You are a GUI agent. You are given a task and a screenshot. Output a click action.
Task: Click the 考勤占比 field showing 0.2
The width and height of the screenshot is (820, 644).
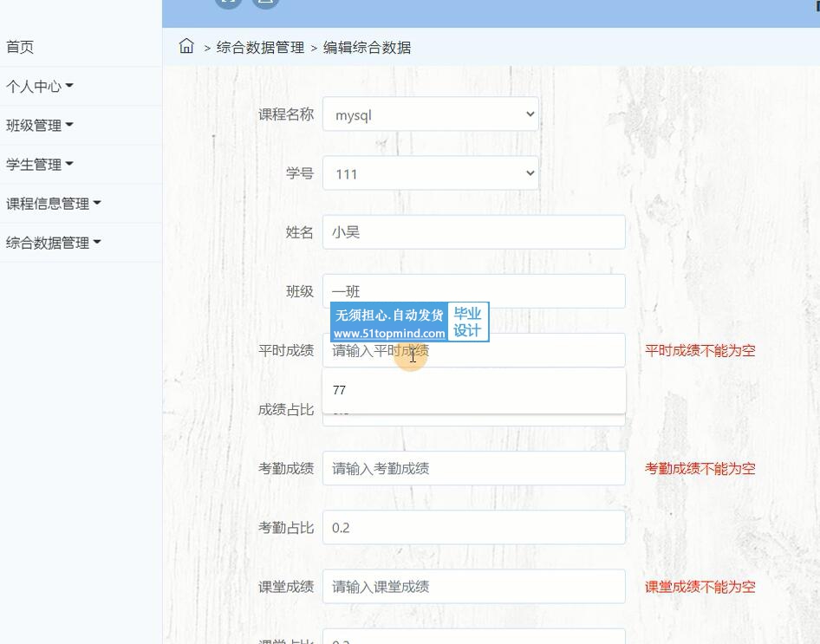point(473,528)
